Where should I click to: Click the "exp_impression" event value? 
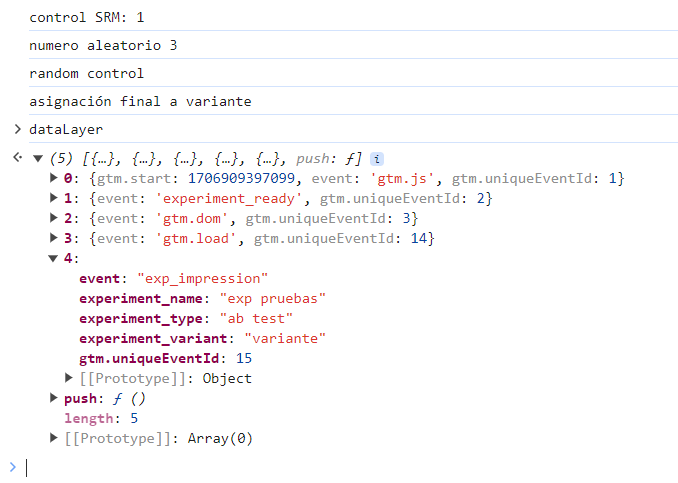click(202, 278)
